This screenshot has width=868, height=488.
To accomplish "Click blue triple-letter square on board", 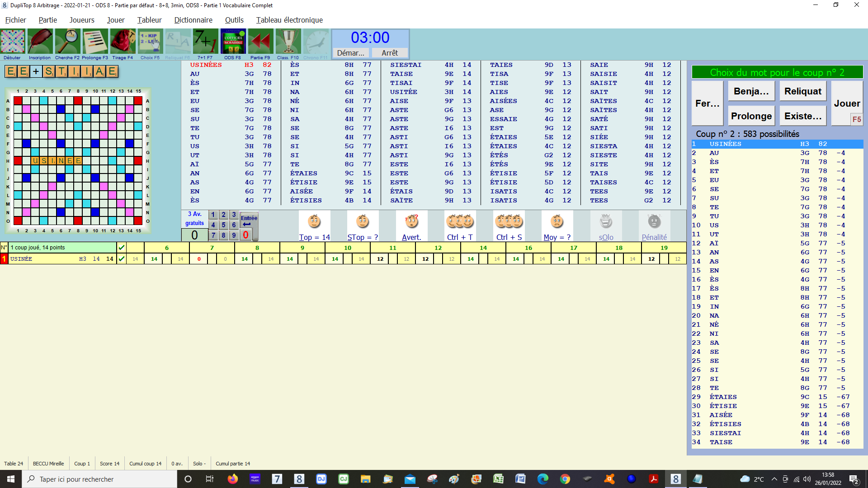I will coord(61,109).
